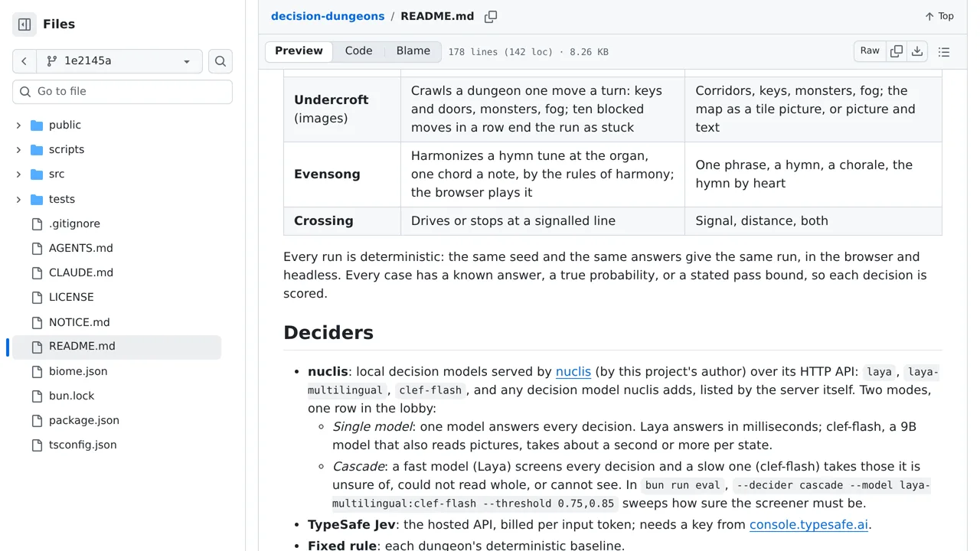Open the console.typesafe.ai link
Image resolution: width=980 pixels, height=551 pixels.
tap(808, 525)
